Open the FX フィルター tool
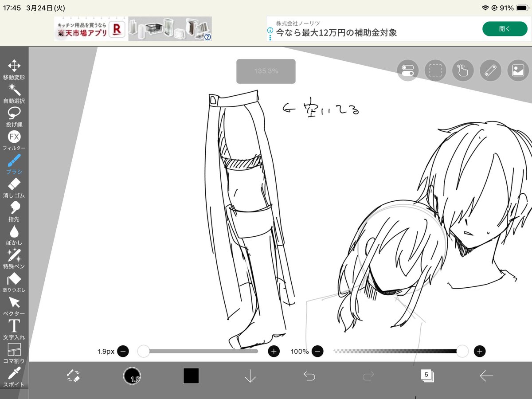Viewport: 532px width, 399px height. pyautogui.click(x=14, y=141)
